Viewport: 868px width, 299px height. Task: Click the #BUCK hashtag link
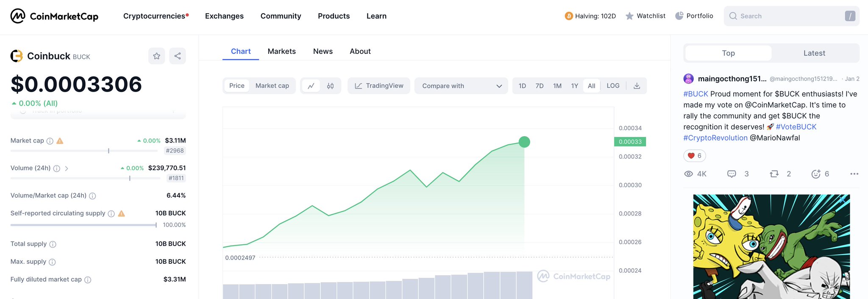coord(696,94)
